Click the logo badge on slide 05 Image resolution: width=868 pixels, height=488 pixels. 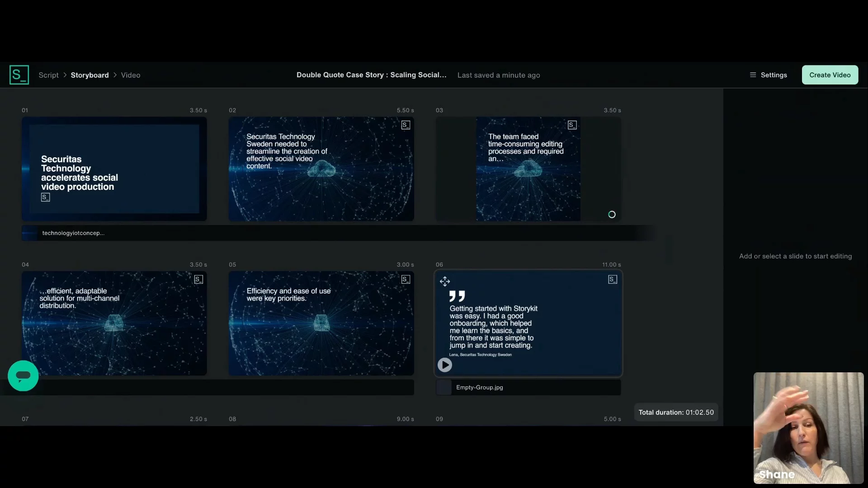pos(406,280)
